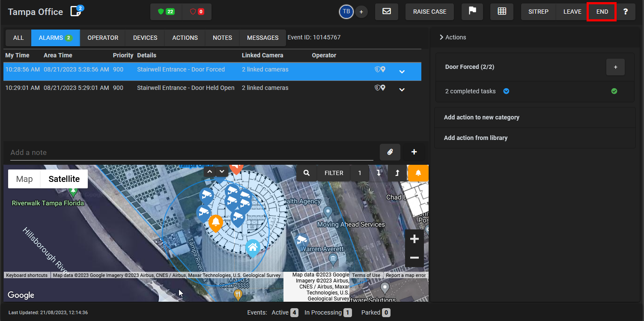This screenshot has width=644, height=321.
Task: Click the Google logo on map
Action: click(21, 295)
